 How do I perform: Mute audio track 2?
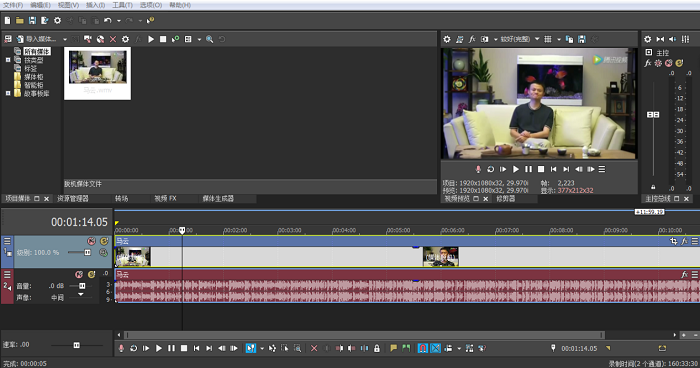79,274
